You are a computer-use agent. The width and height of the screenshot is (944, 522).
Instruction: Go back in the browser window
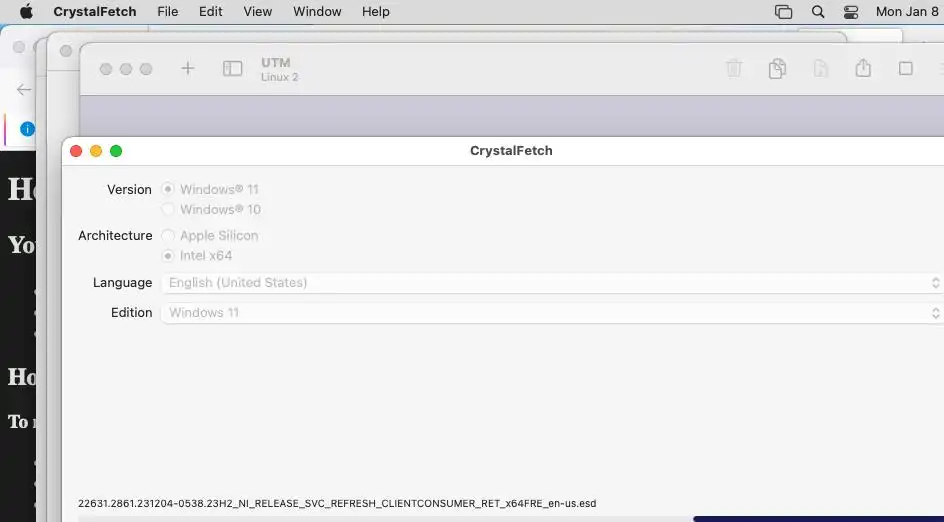[23, 90]
